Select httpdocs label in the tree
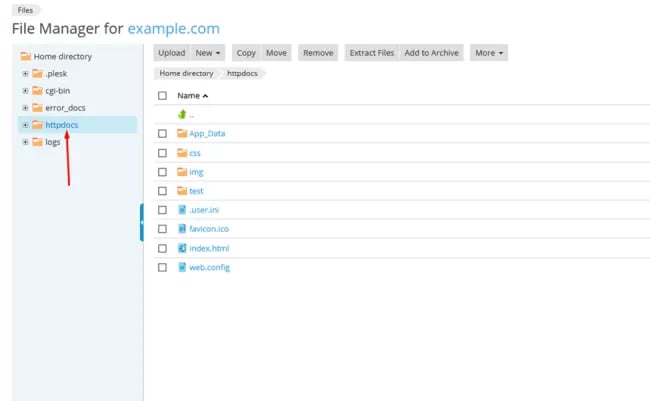Viewport: 650px width, 401px height. click(62, 125)
